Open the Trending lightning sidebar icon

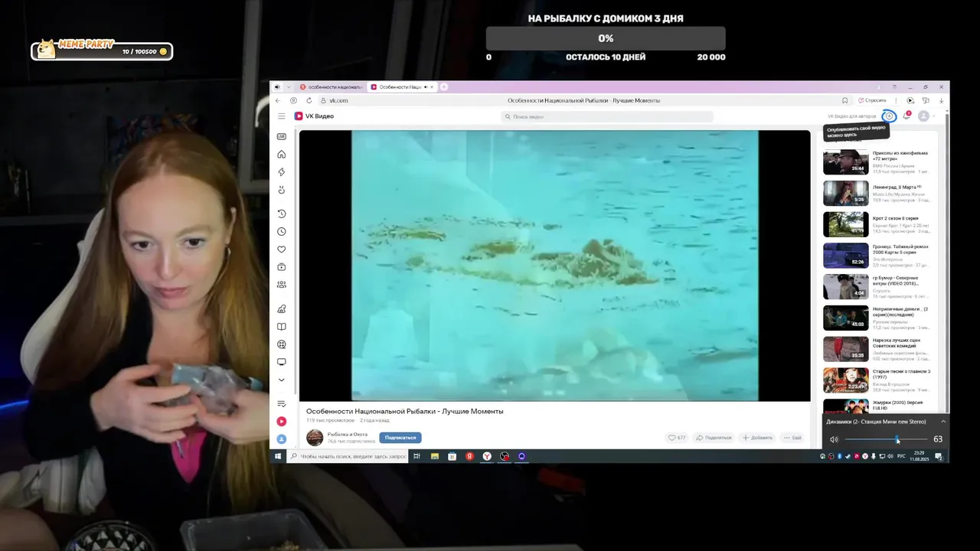[x=282, y=172]
